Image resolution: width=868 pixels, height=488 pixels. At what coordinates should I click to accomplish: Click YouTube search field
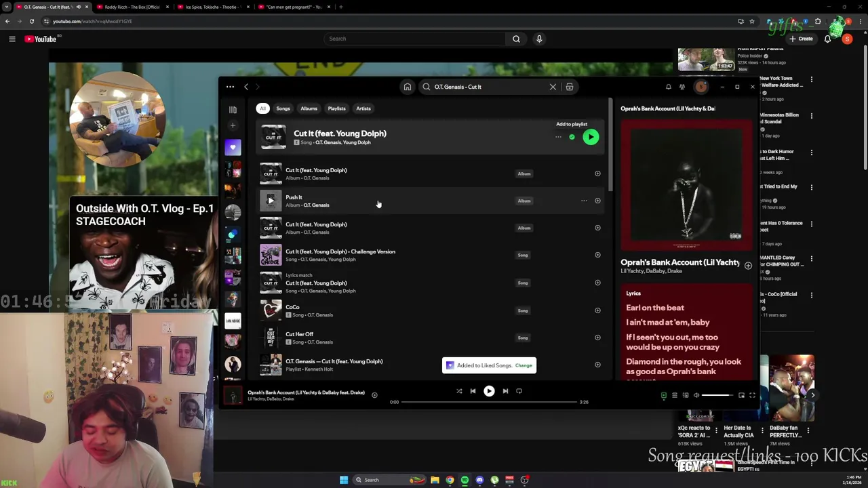pos(414,39)
